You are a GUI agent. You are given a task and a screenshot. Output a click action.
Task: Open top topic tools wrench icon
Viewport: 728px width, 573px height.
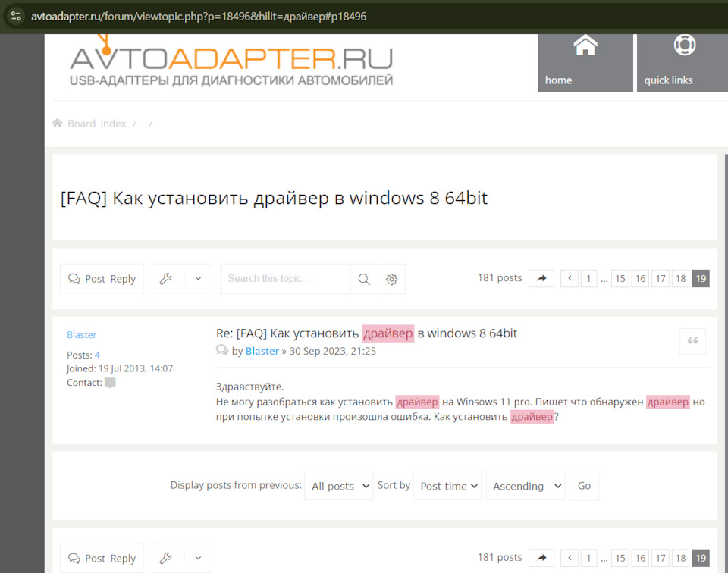(166, 279)
